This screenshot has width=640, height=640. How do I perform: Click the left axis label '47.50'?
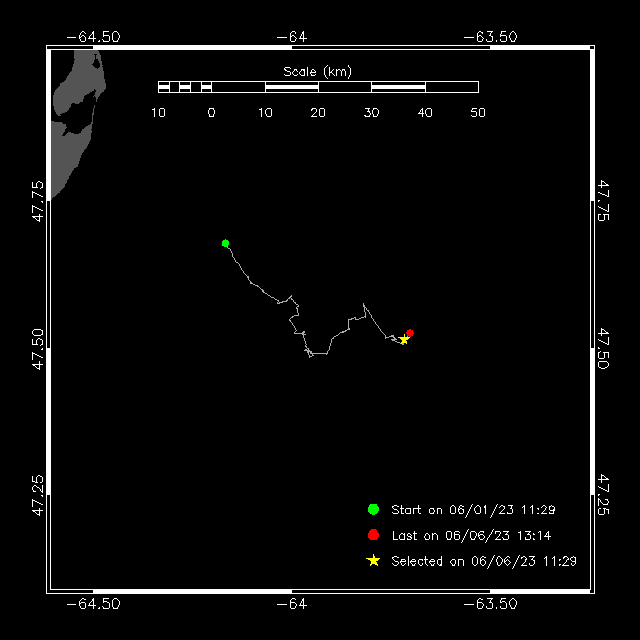(38, 349)
